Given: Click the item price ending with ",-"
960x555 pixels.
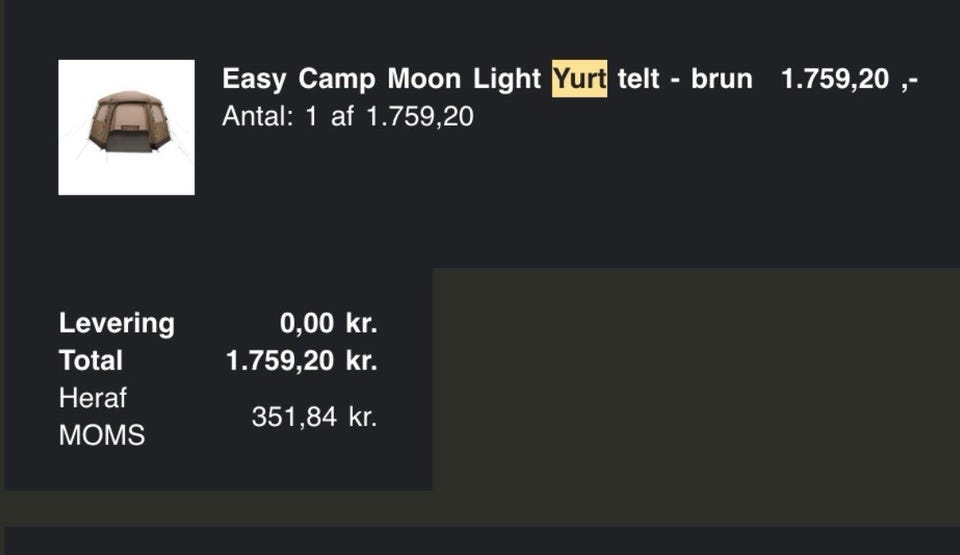Looking at the screenshot, I should pyautogui.click(x=848, y=79).
